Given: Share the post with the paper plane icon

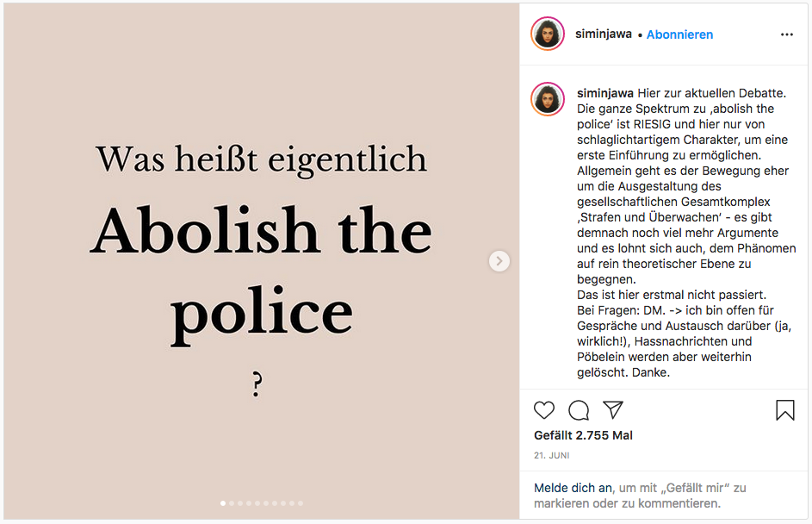Looking at the screenshot, I should 612,410.
